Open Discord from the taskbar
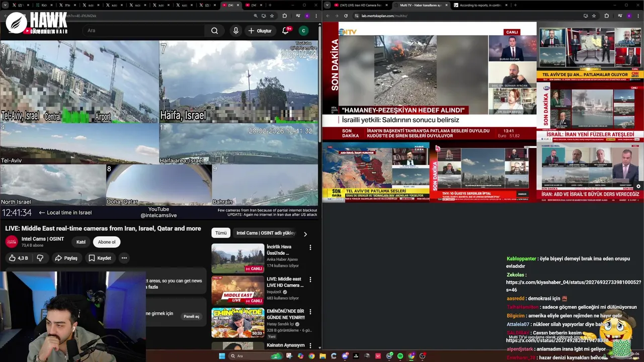Image resolution: width=644 pixels, height=362 pixels. point(345,356)
